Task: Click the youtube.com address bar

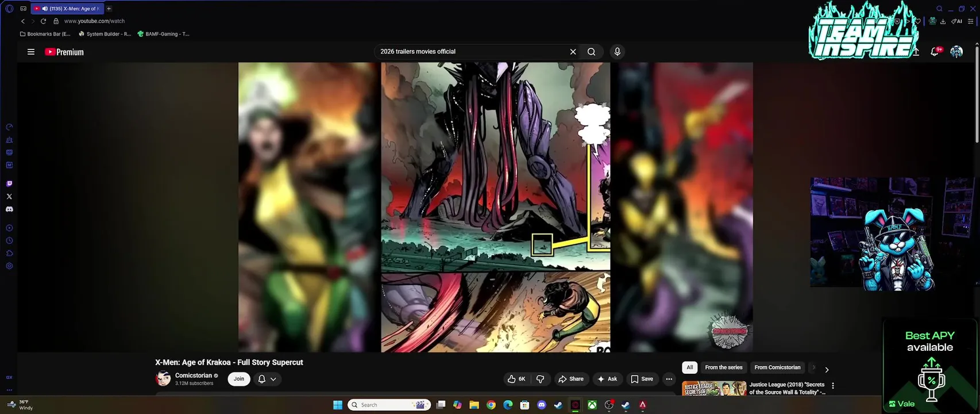Action: pos(94,21)
